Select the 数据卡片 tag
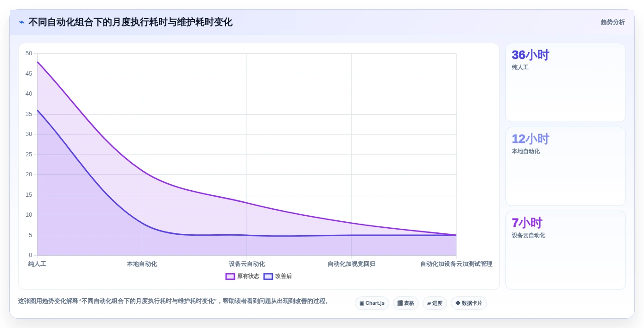 (469, 303)
